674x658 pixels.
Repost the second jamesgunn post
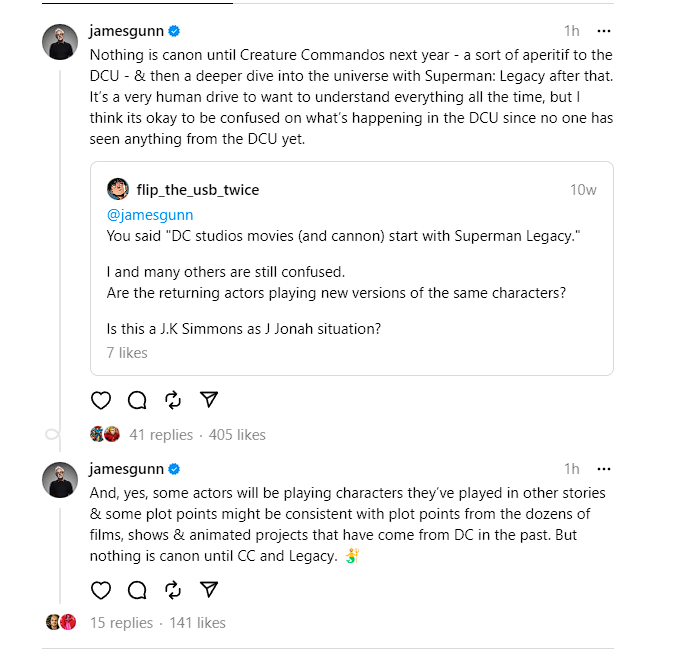coord(173,588)
